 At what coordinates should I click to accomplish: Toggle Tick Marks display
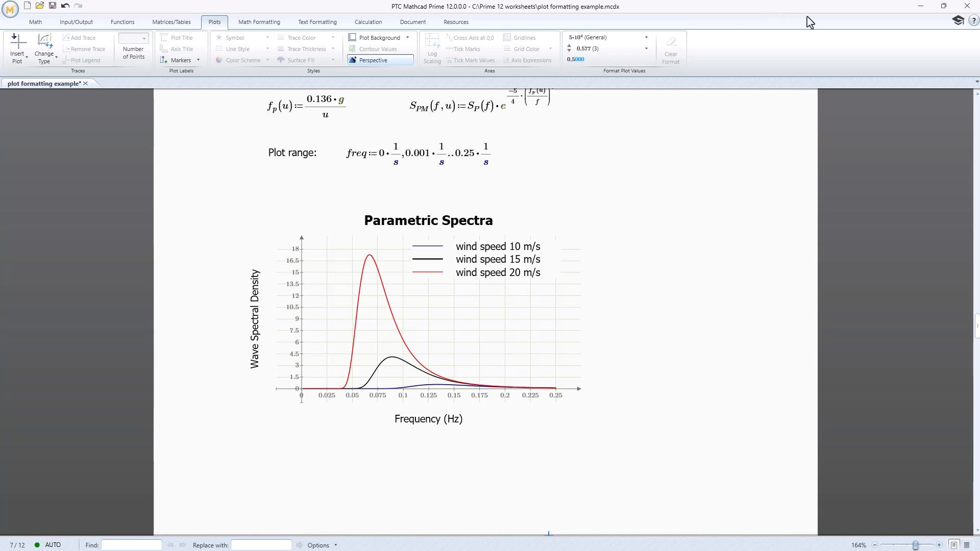point(463,49)
